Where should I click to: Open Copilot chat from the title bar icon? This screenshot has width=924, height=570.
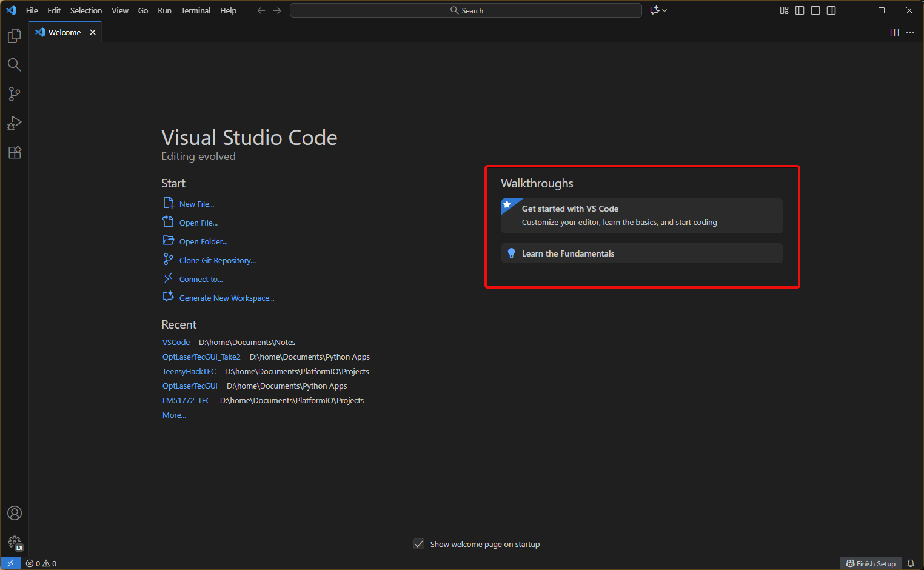click(654, 10)
